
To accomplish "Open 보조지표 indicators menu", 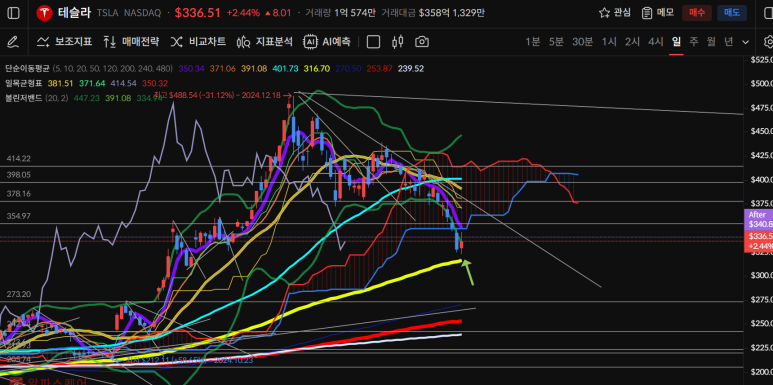I will click(65, 42).
